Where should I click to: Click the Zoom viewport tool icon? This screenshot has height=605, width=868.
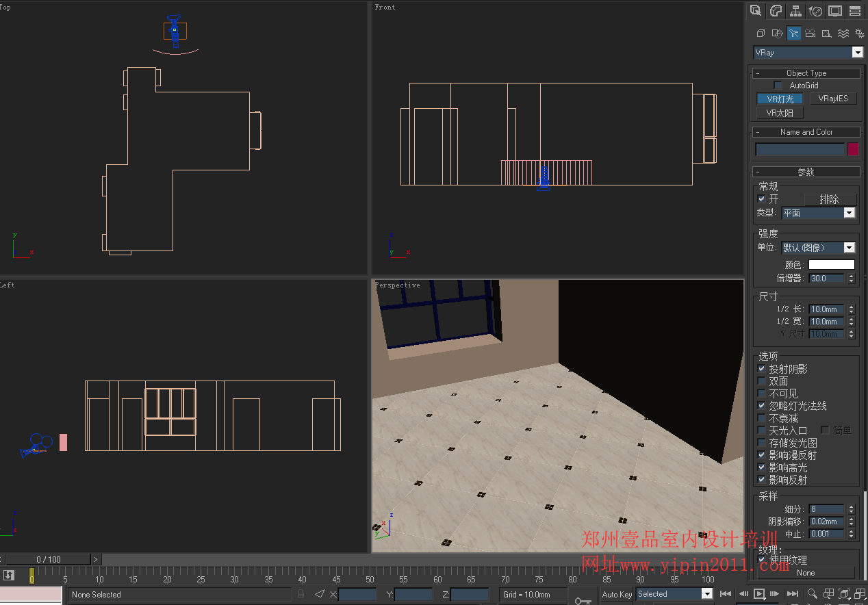812,593
